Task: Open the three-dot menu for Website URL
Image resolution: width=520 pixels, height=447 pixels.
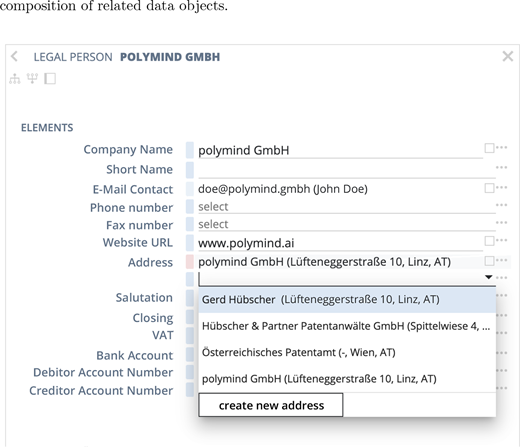Action: coord(502,240)
